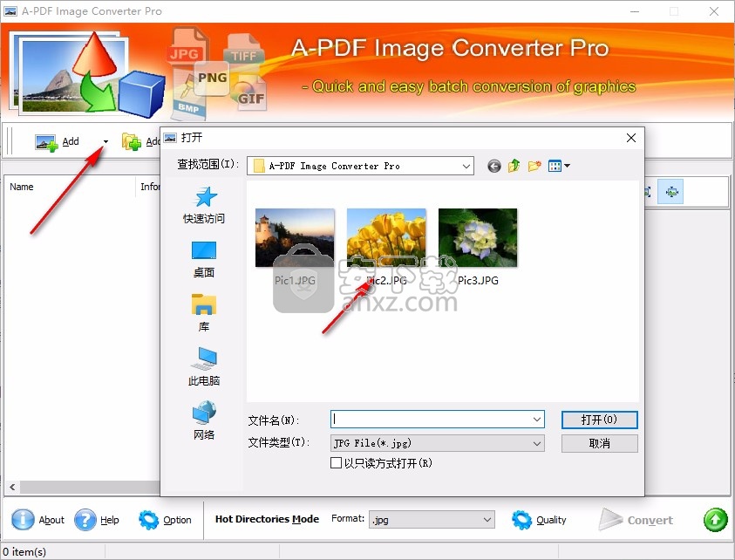Click the About icon button

(x=37, y=520)
